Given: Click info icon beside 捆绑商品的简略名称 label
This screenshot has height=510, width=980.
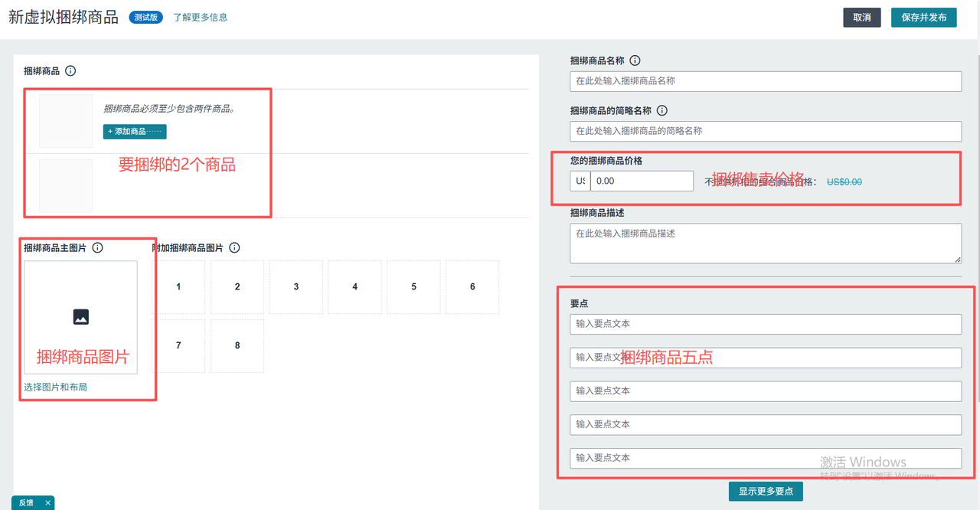Looking at the screenshot, I should [662, 111].
